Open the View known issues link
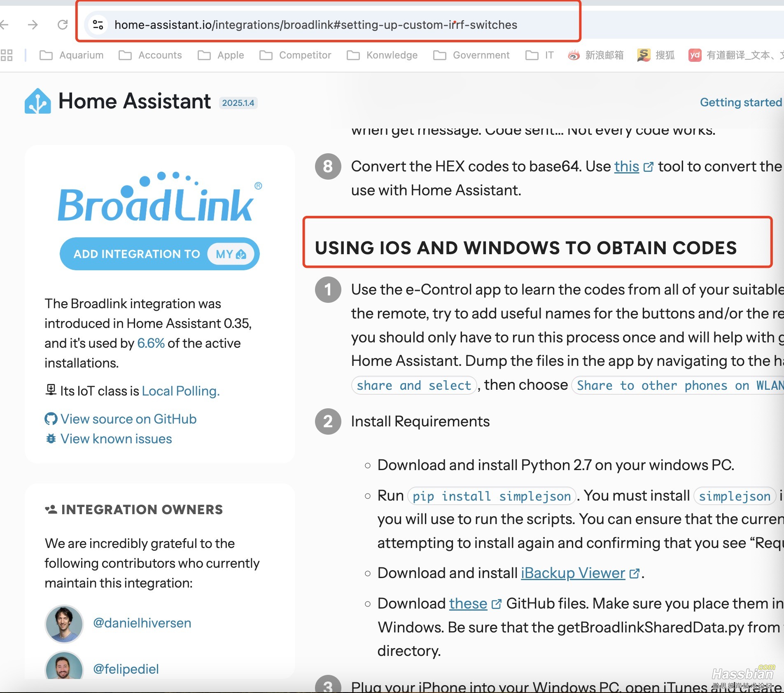 [x=116, y=439]
